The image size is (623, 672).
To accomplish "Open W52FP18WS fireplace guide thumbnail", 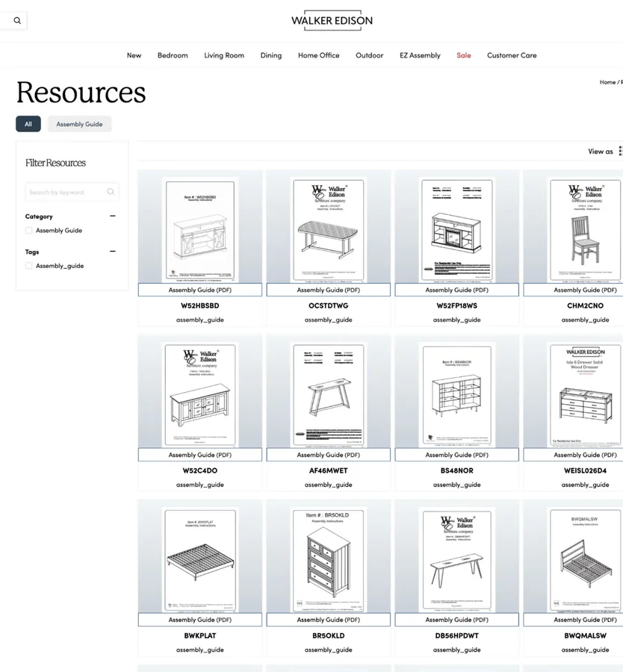I will 456,230.
